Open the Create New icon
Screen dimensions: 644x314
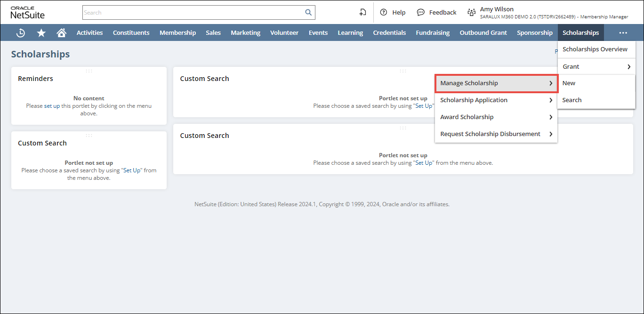click(x=362, y=13)
